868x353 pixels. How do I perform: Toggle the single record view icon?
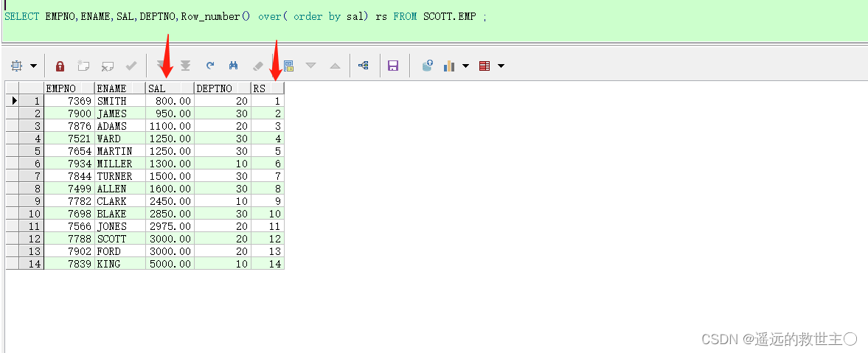click(x=288, y=66)
